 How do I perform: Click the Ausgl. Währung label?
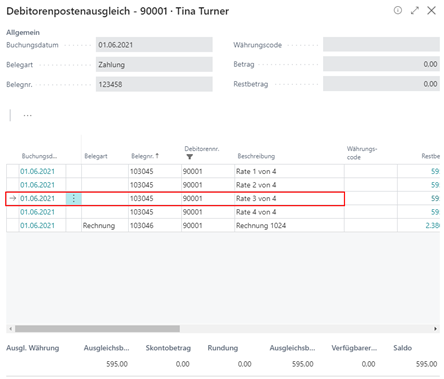tap(33, 348)
